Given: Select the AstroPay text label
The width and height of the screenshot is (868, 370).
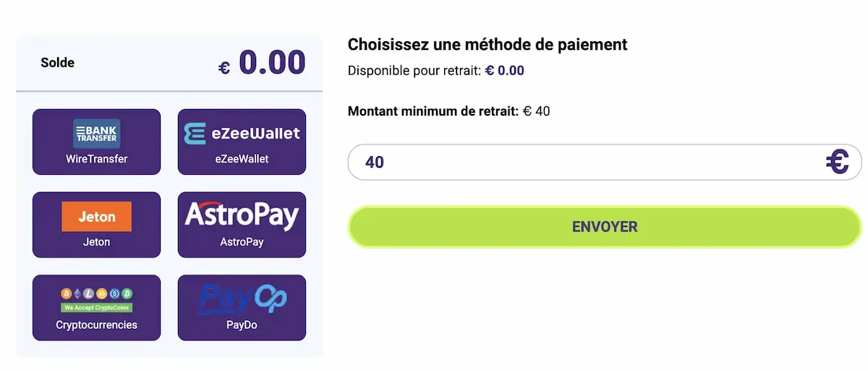Looking at the screenshot, I should (242, 242).
